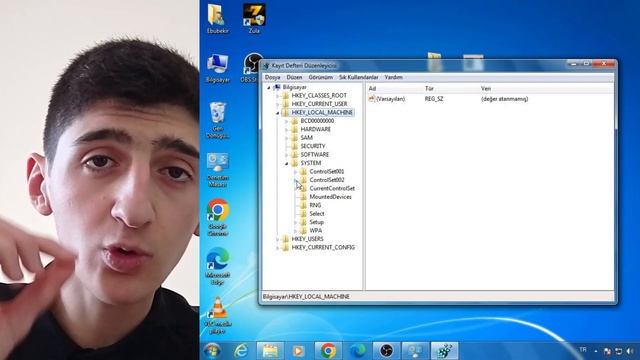Click the status bar path Bilgisayar\HKEY_LOCAL_MACHINE
This screenshot has height=360, width=640.
pos(306,297)
